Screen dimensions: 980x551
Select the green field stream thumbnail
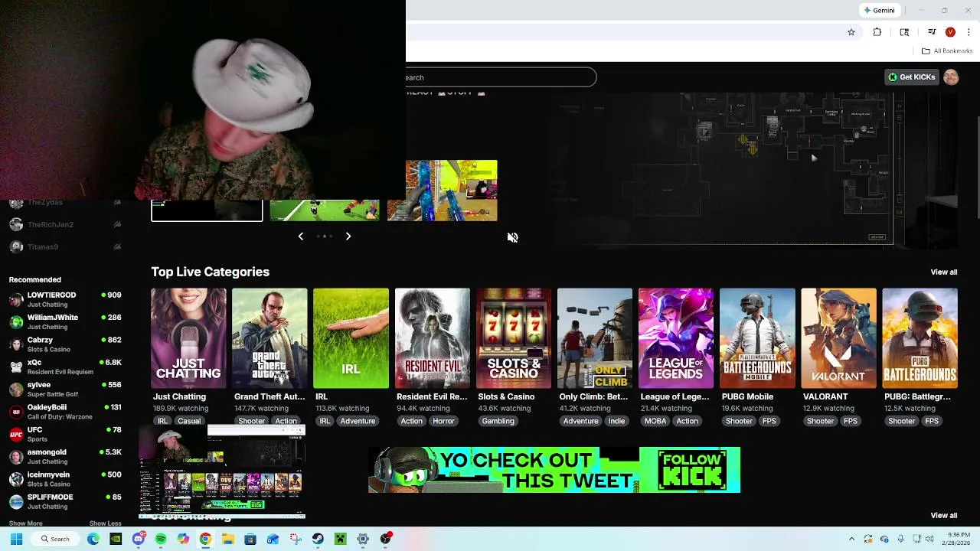325,210
